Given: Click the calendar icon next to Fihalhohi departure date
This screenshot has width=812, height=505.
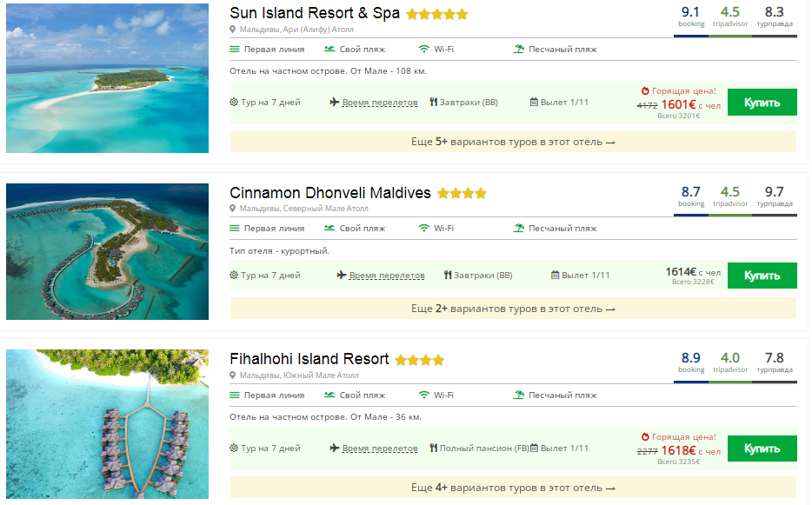Looking at the screenshot, I should click(x=534, y=449).
